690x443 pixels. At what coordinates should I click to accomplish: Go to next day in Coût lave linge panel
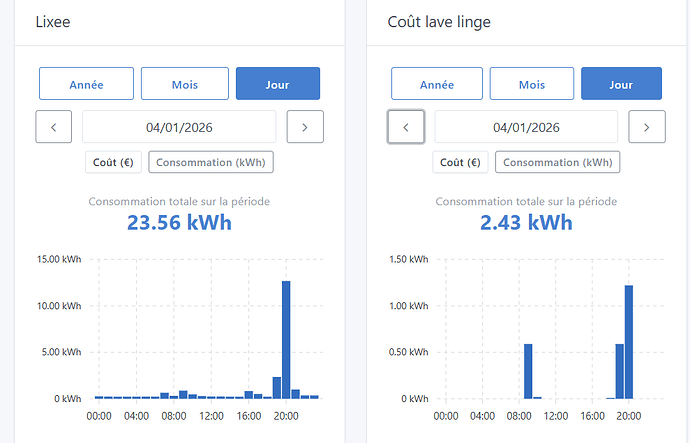(x=646, y=127)
